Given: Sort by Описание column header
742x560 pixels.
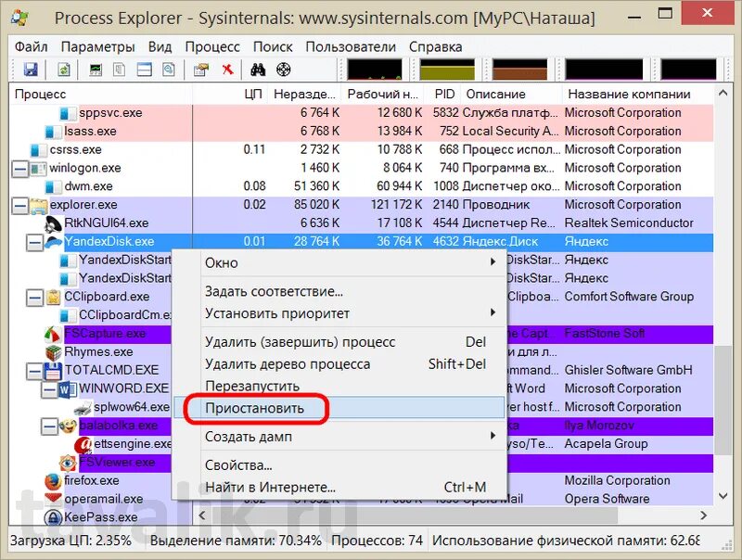Looking at the screenshot, I should (511, 95).
